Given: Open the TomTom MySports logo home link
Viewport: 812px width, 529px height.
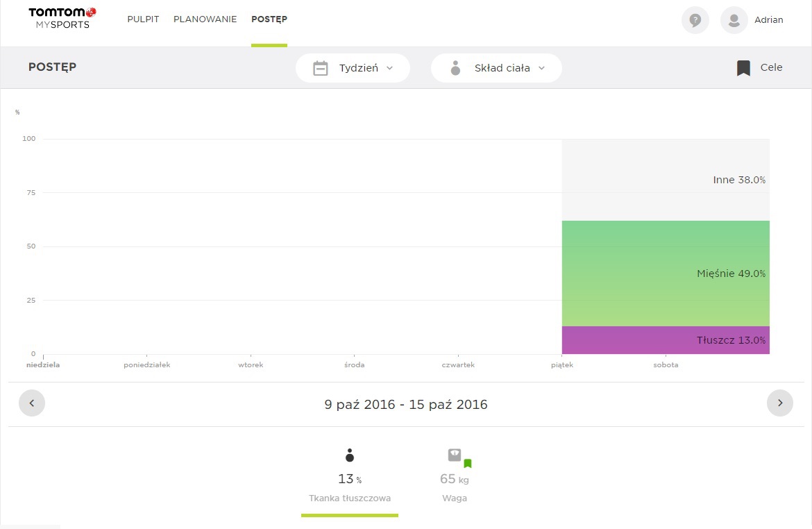Looking at the screenshot, I should click(x=62, y=18).
